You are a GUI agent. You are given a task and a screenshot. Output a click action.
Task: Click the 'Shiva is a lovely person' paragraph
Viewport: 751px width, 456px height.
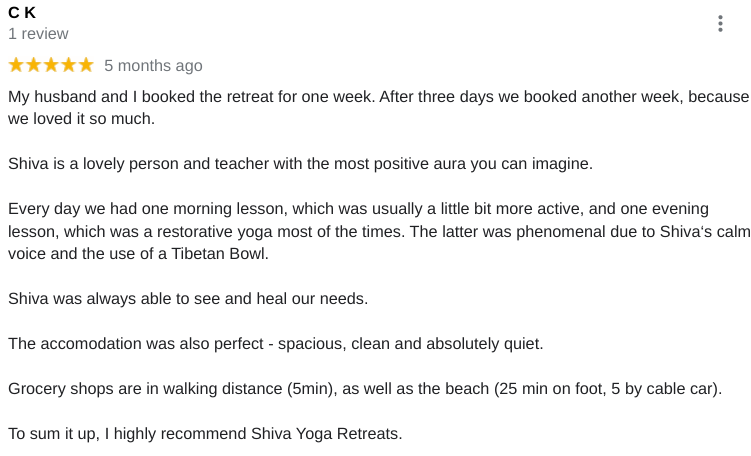pos(300,163)
